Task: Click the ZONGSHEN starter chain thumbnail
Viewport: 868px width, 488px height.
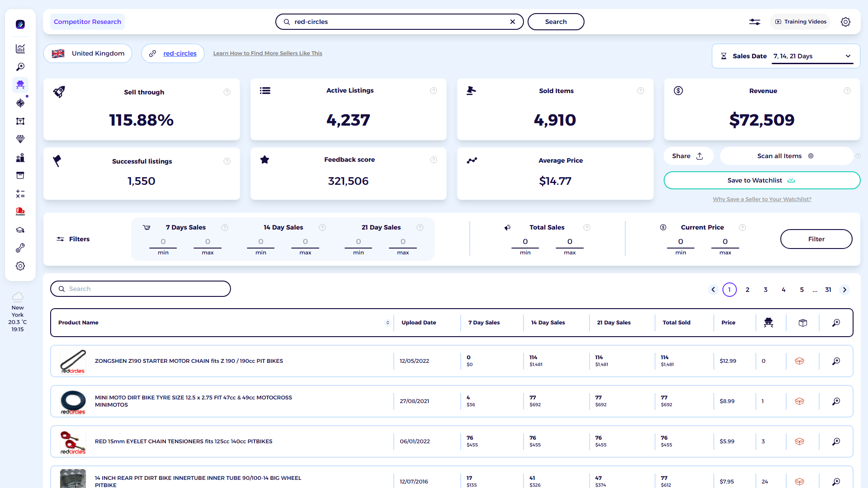Action: point(73,361)
